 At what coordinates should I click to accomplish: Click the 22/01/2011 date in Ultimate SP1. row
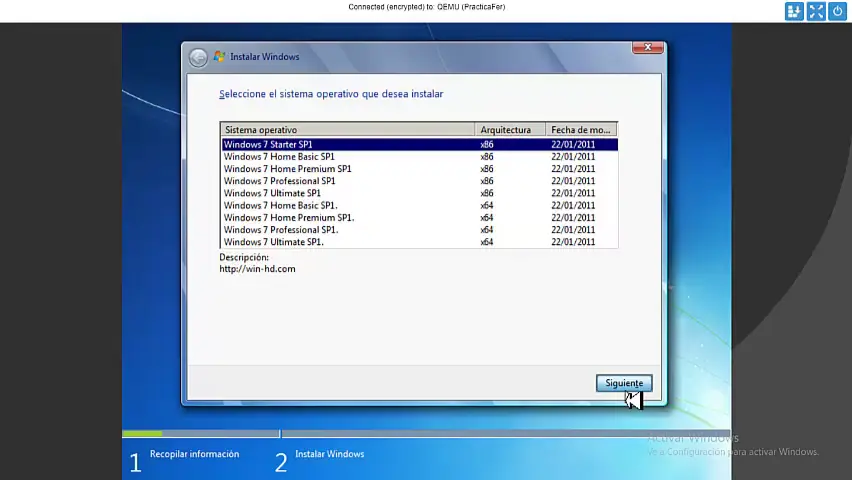(x=573, y=242)
